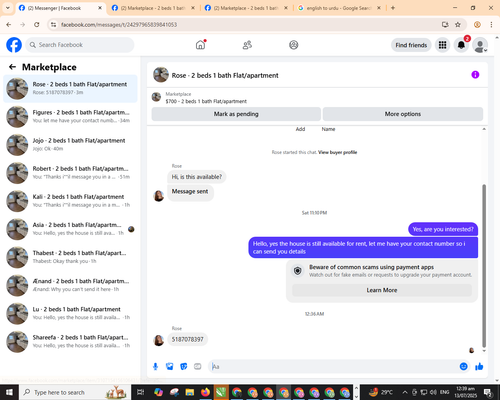Click the Find friends button
500x400 pixels.
click(411, 45)
